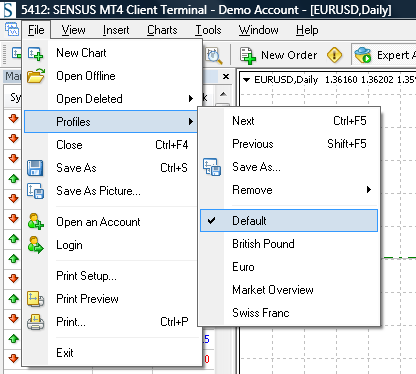
Task: Switch to Euro profile
Action: pyautogui.click(x=289, y=267)
